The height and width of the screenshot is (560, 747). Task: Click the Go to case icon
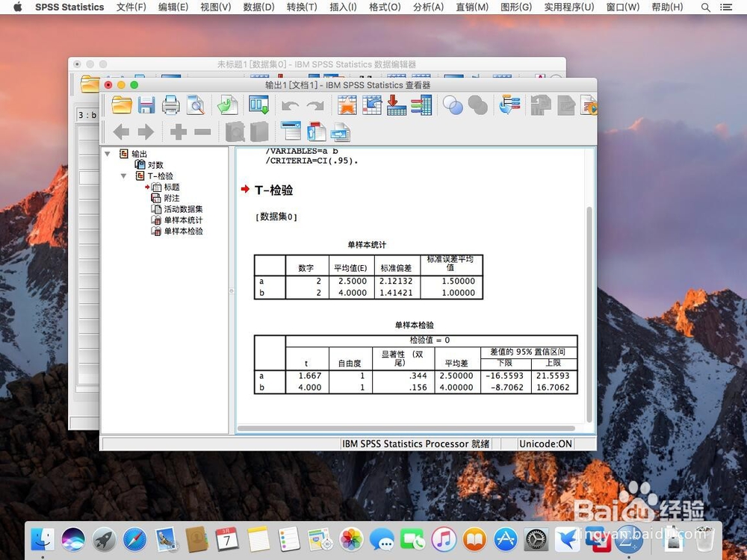[x=371, y=105]
